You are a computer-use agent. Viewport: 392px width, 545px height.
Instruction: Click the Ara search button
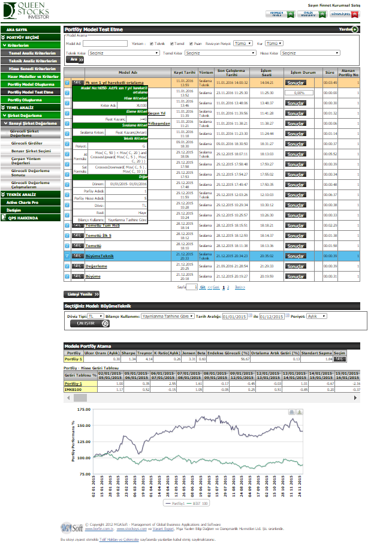pyautogui.click(x=75, y=60)
